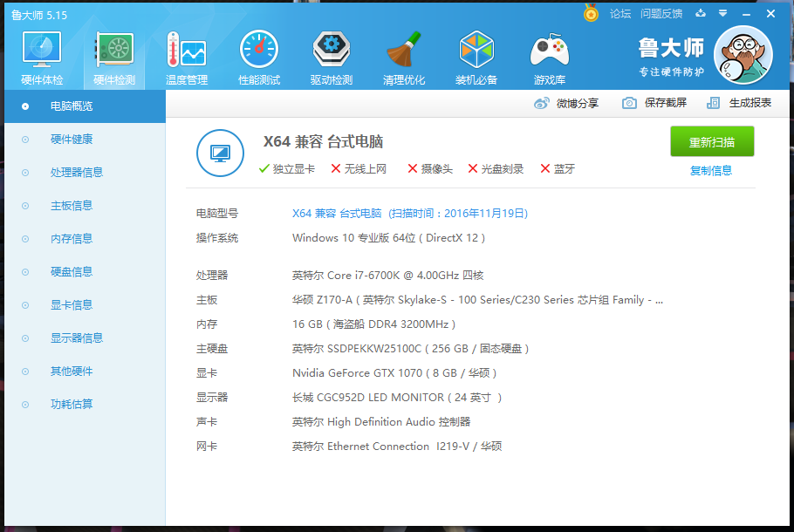Screen dimensions: 794x532
Task: Select the 硬件健康 sidebar item
Action: 86,140
